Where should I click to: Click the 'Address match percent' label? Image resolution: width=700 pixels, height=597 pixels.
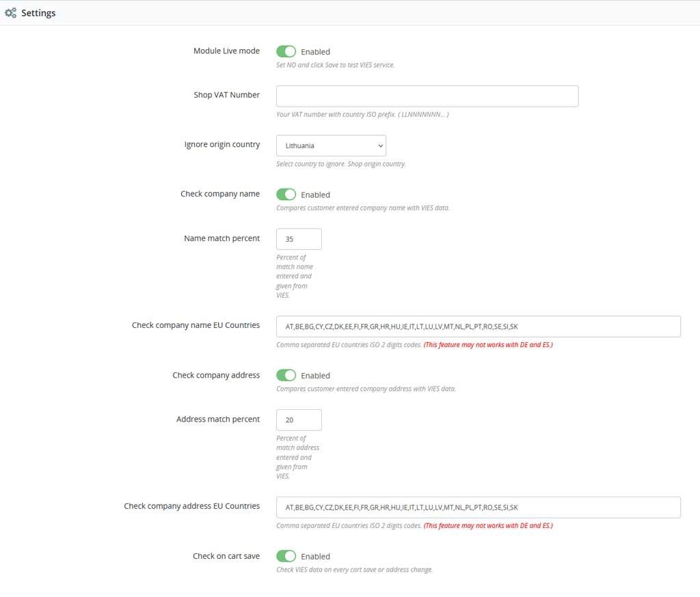click(x=218, y=419)
